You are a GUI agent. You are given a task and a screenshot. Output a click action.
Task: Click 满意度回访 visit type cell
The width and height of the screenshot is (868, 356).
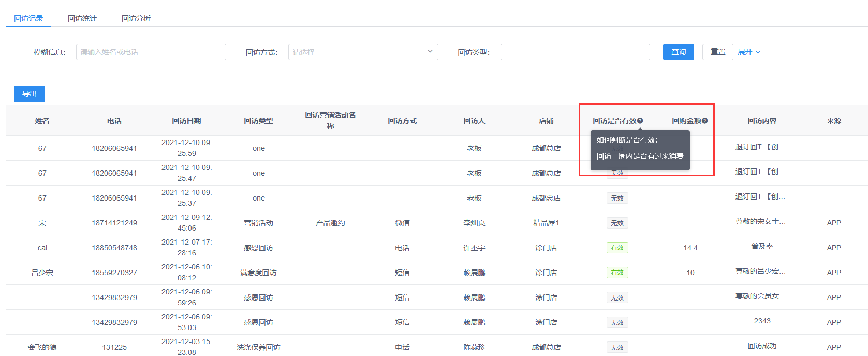point(259,273)
